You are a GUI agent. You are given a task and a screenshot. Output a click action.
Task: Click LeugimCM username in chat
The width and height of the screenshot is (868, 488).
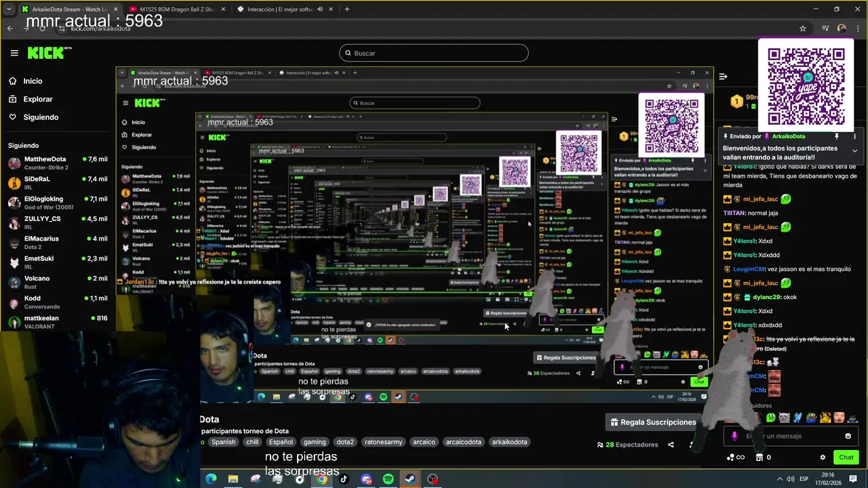(749, 269)
